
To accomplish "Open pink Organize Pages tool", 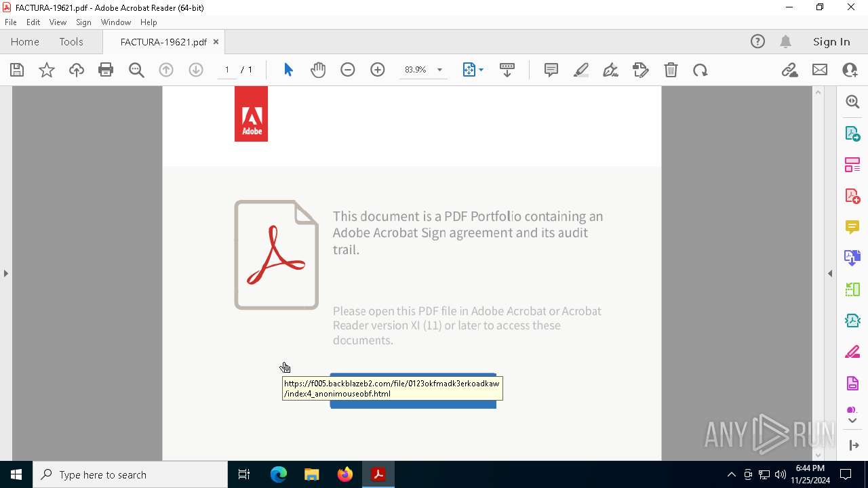I will click(852, 165).
